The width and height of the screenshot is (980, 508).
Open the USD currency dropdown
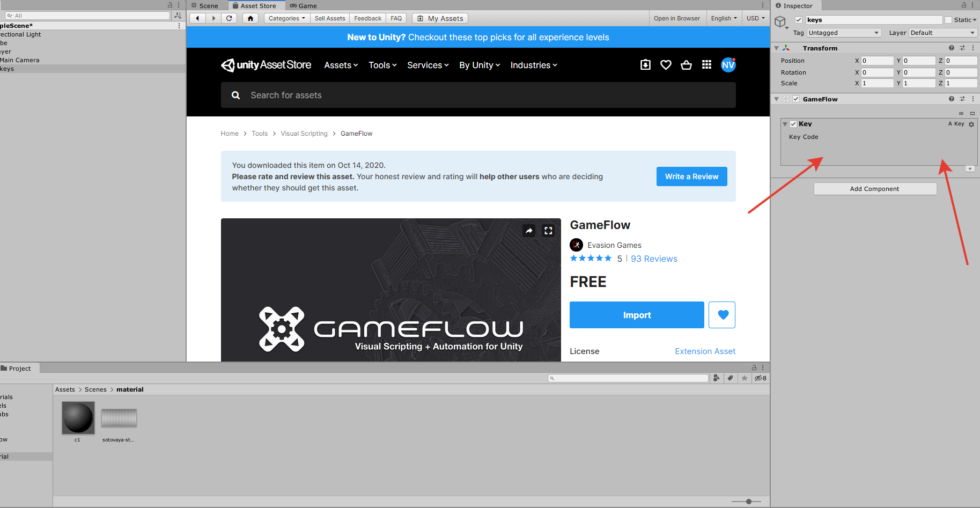[755, 18]
